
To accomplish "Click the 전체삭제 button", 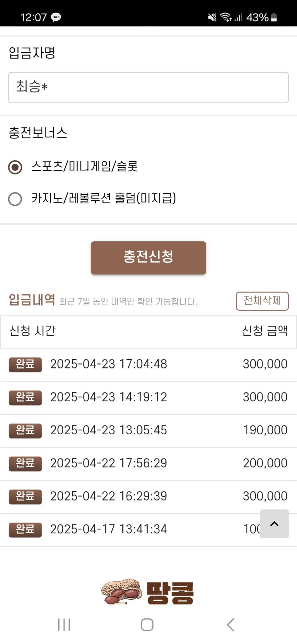I will pos(262,301).
